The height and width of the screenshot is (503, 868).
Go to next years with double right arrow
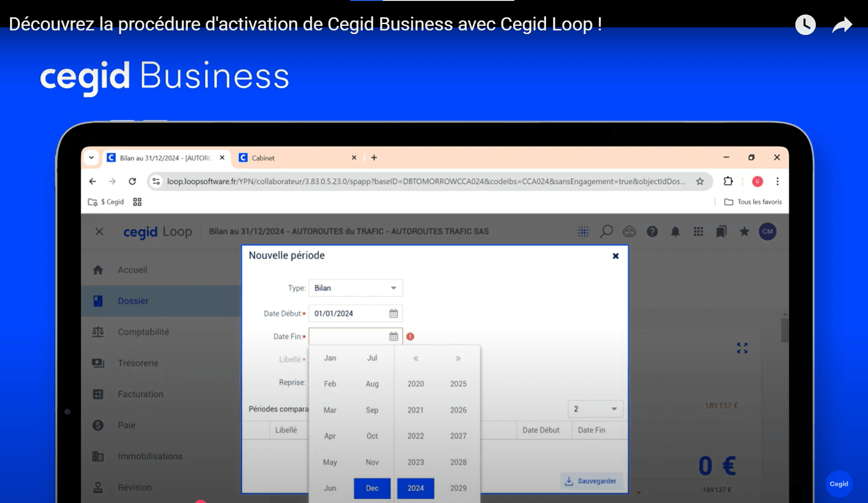tap(458, 359)
